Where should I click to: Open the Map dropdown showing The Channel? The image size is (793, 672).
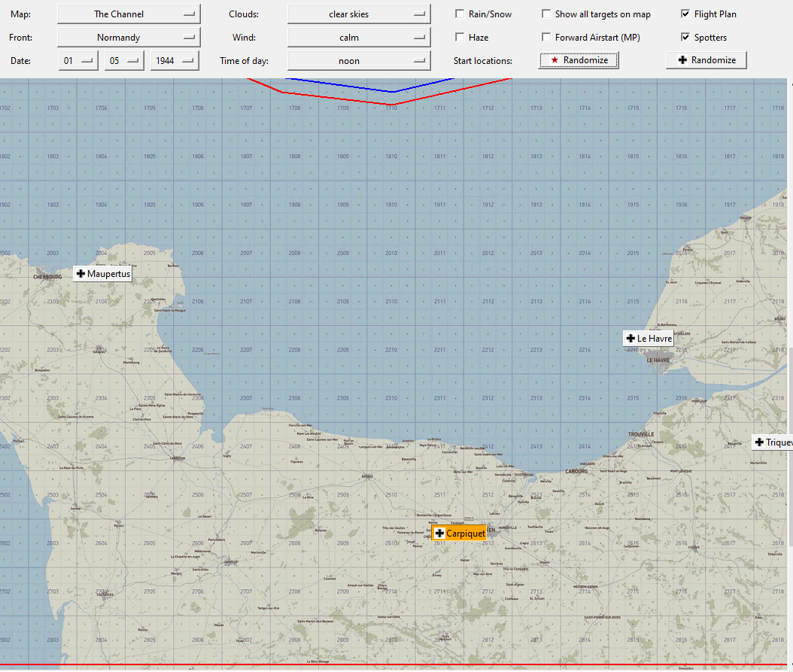(x=129, y=14)
